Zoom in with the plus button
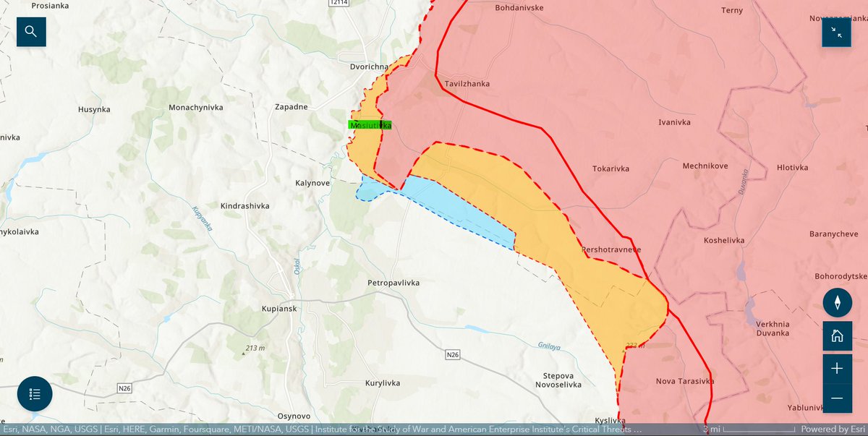 [x=837, y=368]
